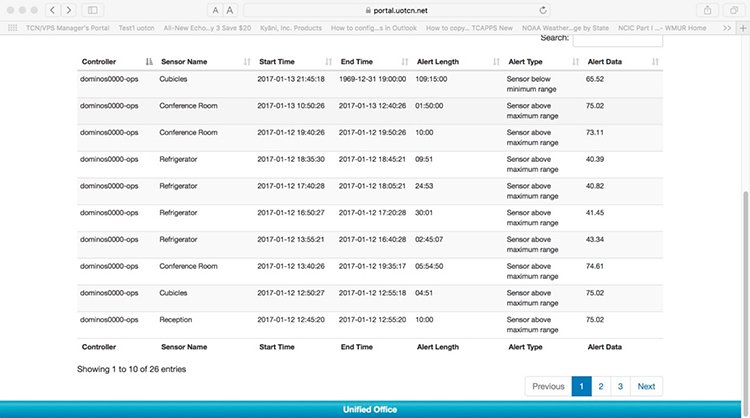Decrease text size with small A button
Image resolution: width=750 pixels, height=418 pixels.
click(215, 10)
